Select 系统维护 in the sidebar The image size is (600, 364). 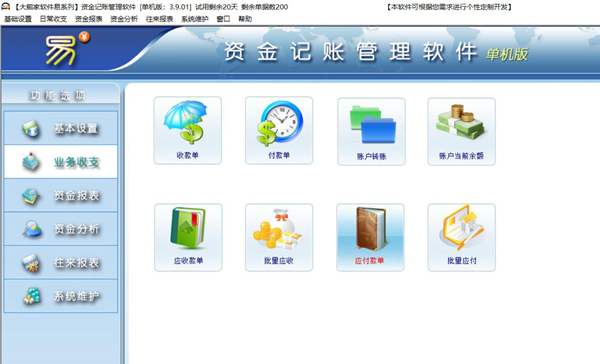pyautogui.click(x=61, y=296)
